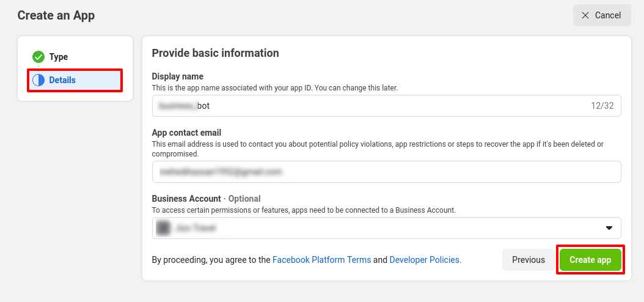Focus the Display name text field
The height and width of the screenshot is (302, 644).
pyautogui.click(x=367, y=106)
